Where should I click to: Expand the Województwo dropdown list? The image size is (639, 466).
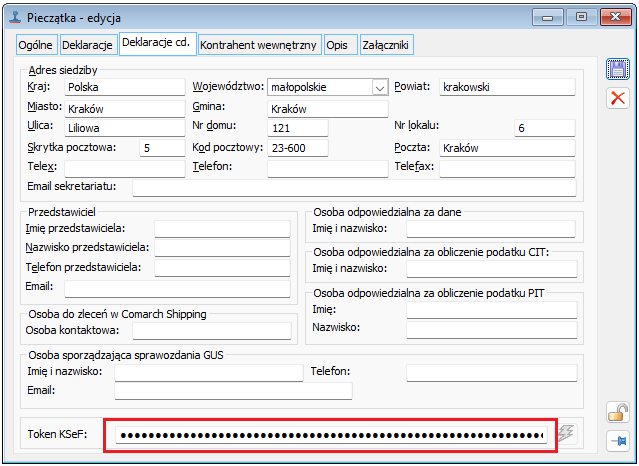[x=379, y=87]
